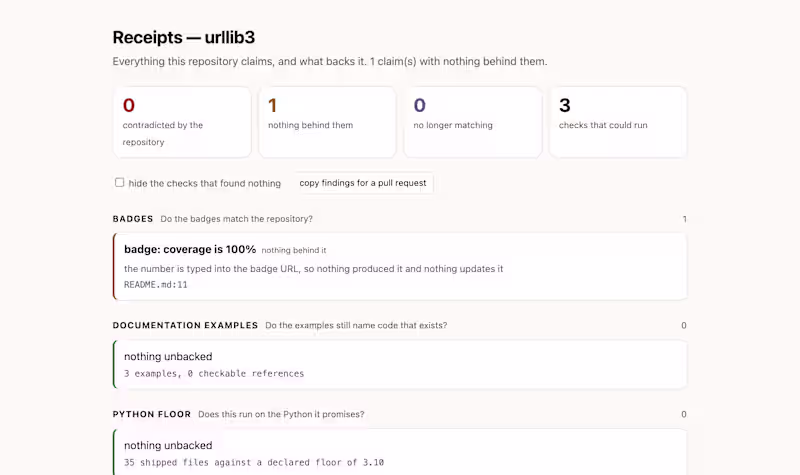
Task: Click Do the badges match the repository?
Action: point(237,219)
